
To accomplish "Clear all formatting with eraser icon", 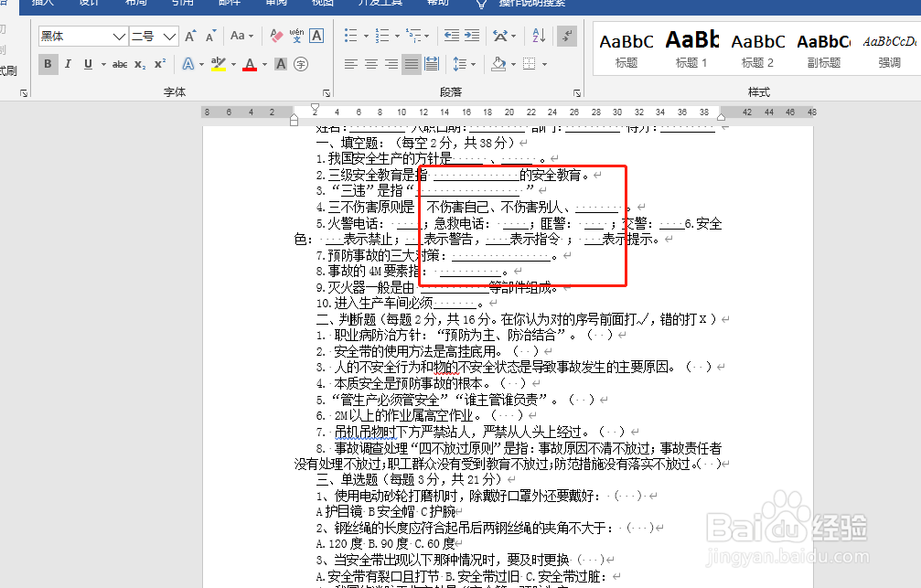I will pyautogui.click(x=276, y=37).
